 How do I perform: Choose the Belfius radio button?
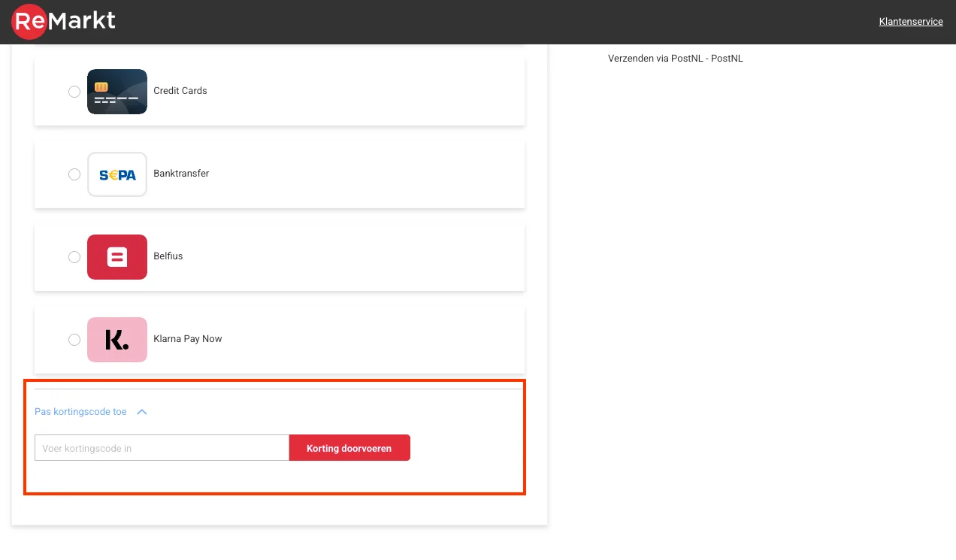coord(74,257)
